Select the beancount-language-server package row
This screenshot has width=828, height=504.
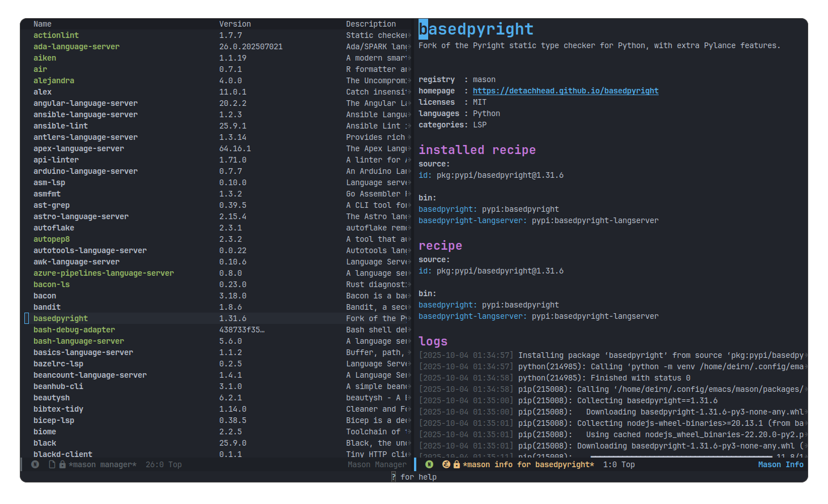[x=217, y=375]
